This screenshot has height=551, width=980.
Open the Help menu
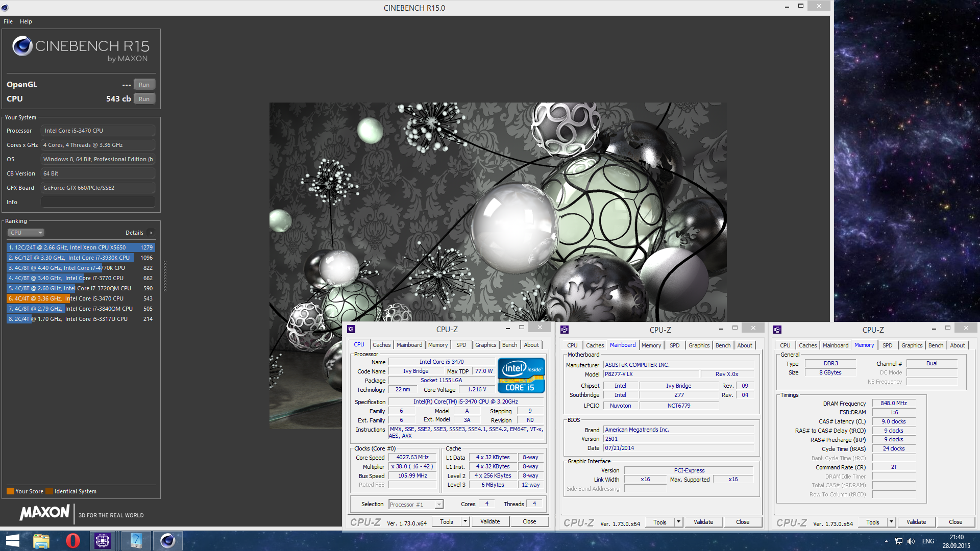[x=26, y=21]
